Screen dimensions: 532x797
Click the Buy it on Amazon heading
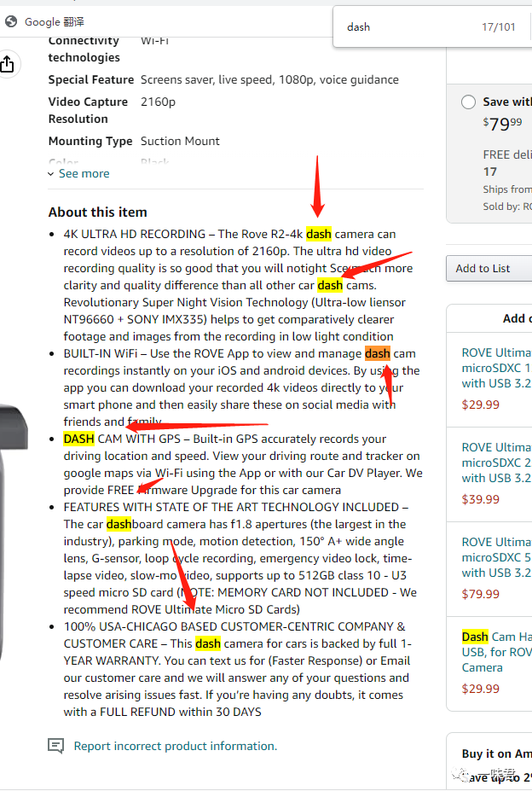[x=496, y=753]
